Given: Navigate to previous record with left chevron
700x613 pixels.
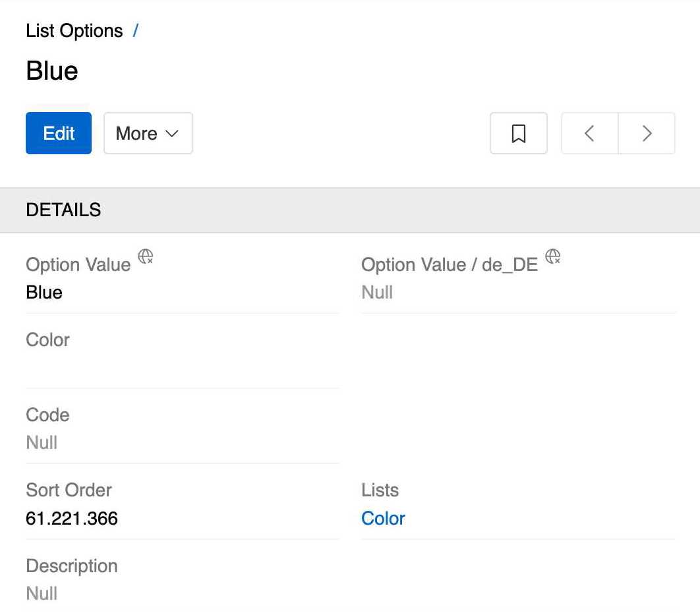Looking at the screenshot, I should 589,133.
